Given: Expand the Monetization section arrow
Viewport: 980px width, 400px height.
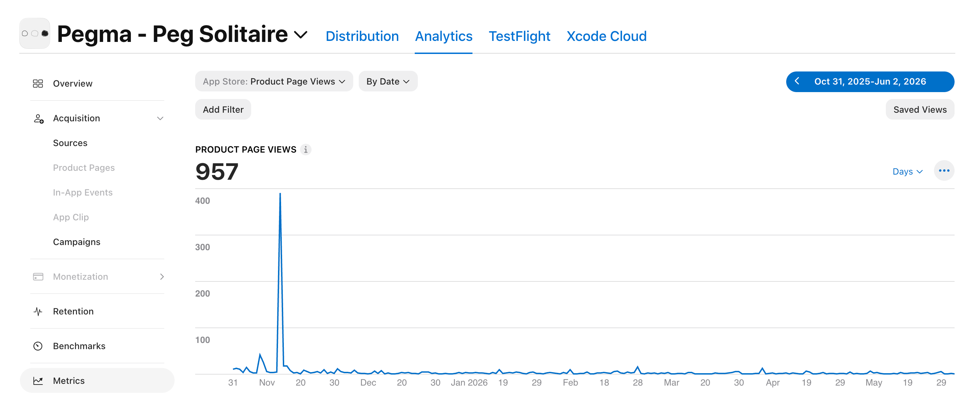Looking at the screenshot, I should pyautogui.click(x=162, y=277).
